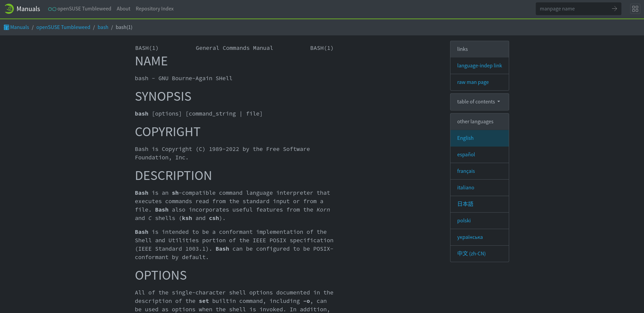Open the About page
Screen dimensions: 644x313
pos(123,9)
